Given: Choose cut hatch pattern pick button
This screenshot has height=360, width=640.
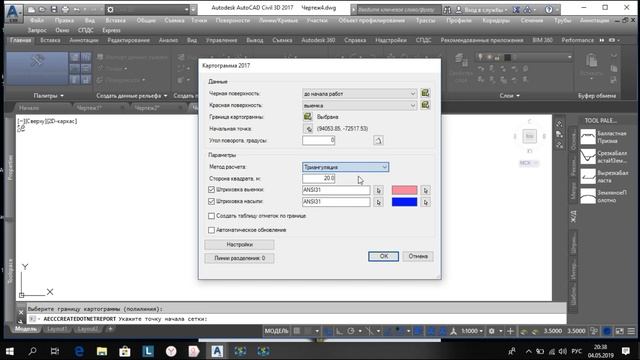Looking at the screenshot, I should tap(378, 190).
